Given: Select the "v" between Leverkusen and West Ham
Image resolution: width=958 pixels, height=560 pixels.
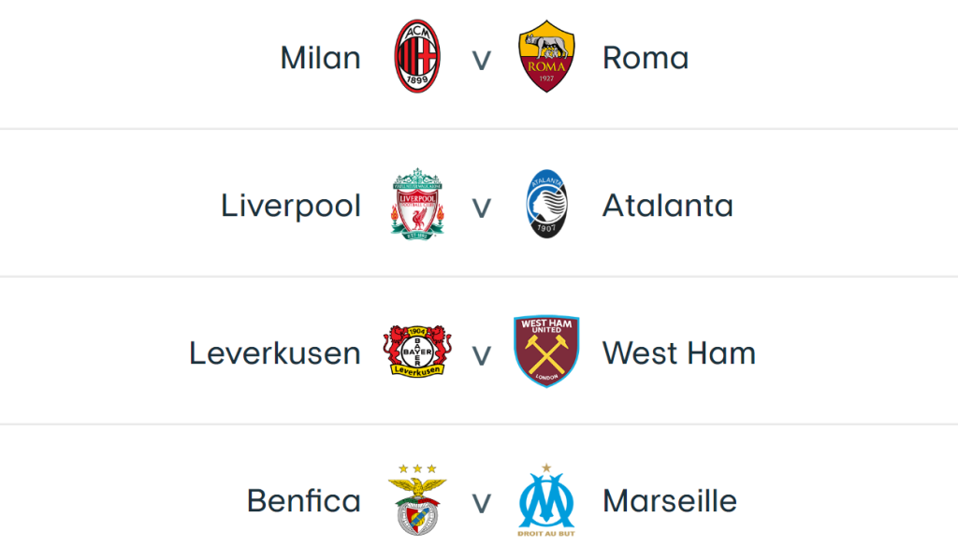Looking at the screenshot, I should (481, 355).
